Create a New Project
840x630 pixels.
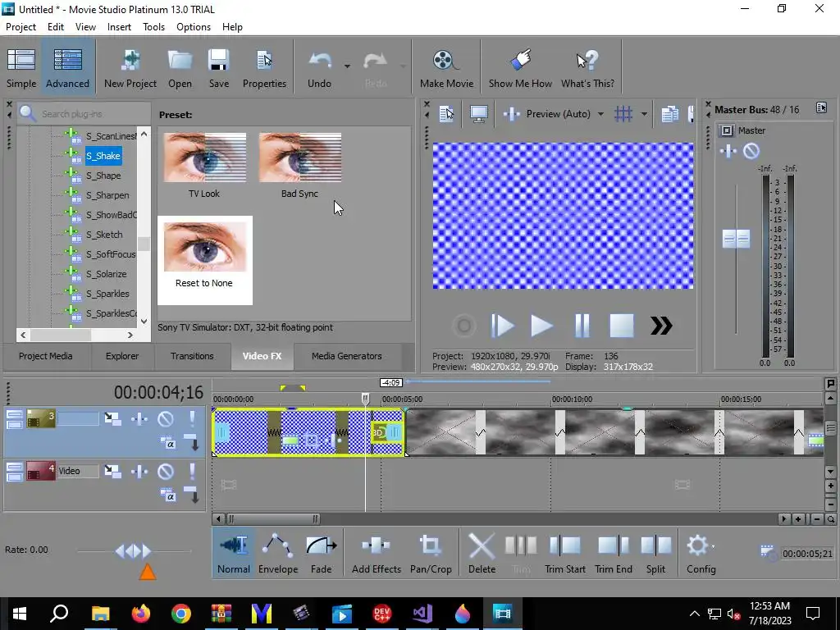tap(130, 68)
